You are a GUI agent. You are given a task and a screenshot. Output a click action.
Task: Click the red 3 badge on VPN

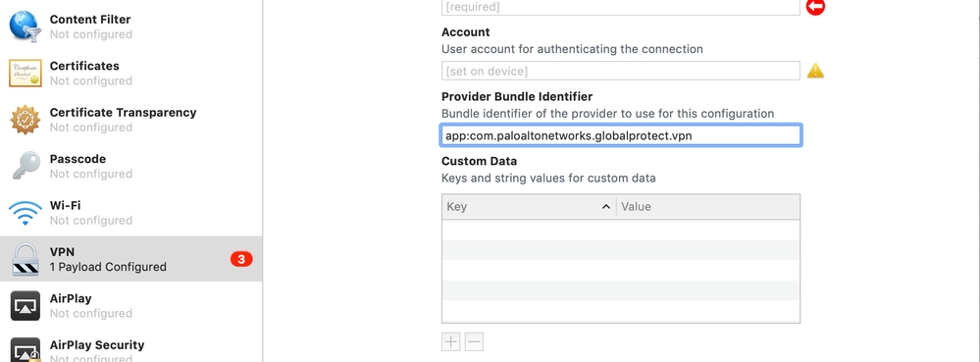click(x=241, y=259)
